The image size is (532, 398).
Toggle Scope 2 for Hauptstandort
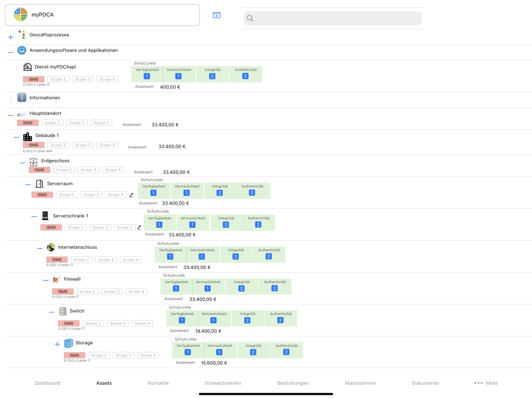(52, 123)
